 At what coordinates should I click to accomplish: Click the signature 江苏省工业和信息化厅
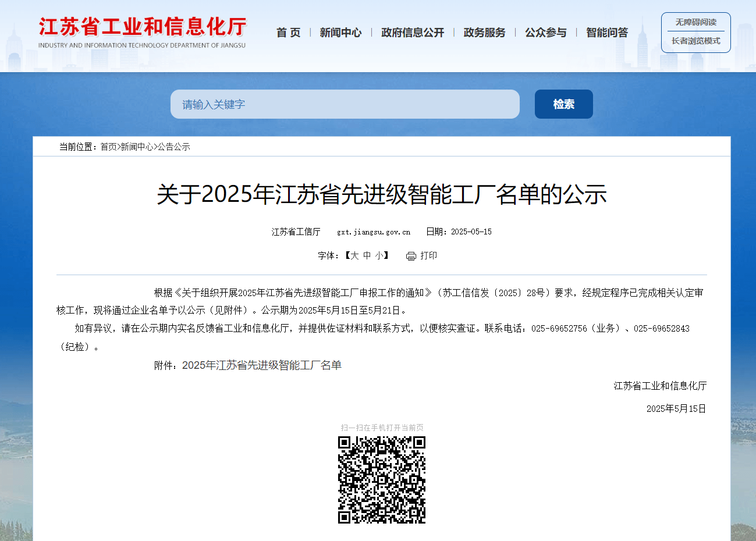[x=660, y=386]
